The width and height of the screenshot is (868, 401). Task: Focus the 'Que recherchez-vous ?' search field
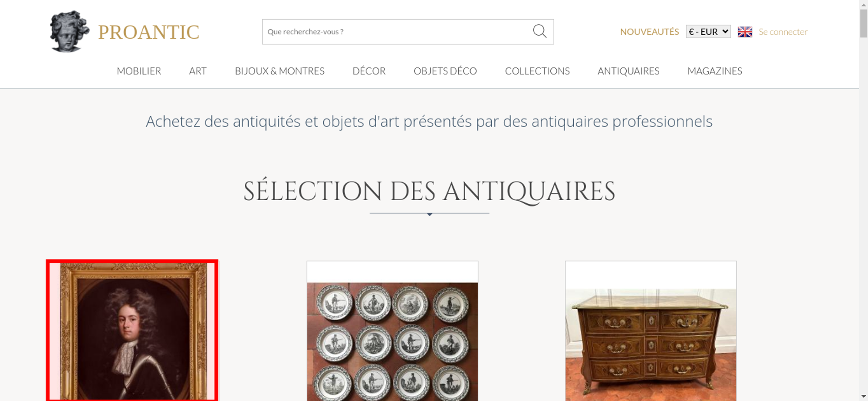coord(397,32)
